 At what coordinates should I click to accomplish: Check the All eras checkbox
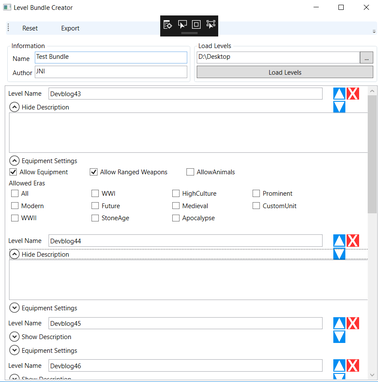pos(15,193)
